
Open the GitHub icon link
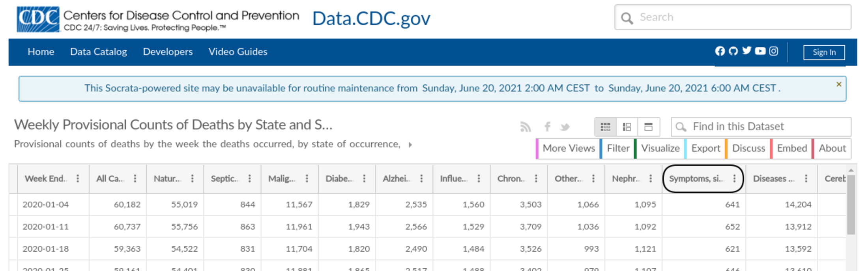(x=733, y=51)
